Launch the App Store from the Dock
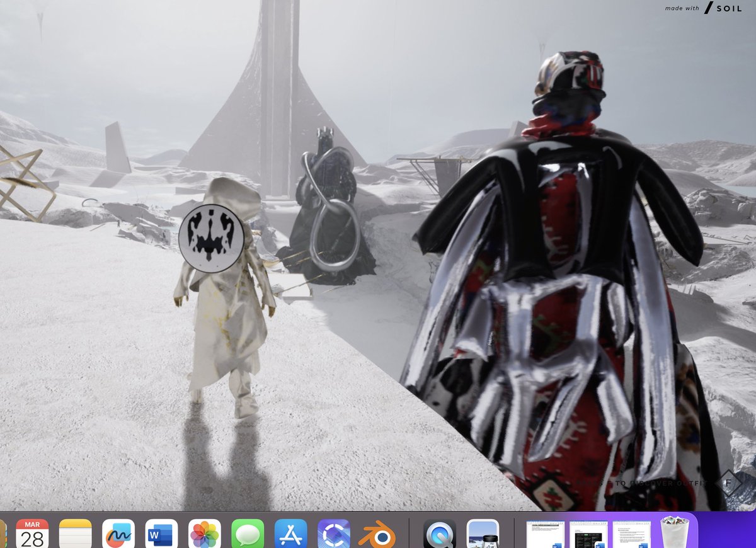This screenshot has height=548, width=756. point(291,534)
